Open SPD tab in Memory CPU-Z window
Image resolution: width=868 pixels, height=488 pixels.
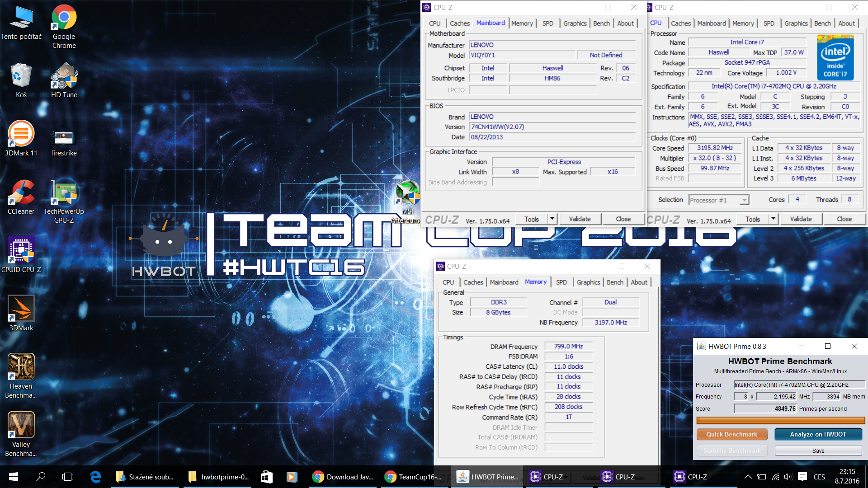[561, 282]
